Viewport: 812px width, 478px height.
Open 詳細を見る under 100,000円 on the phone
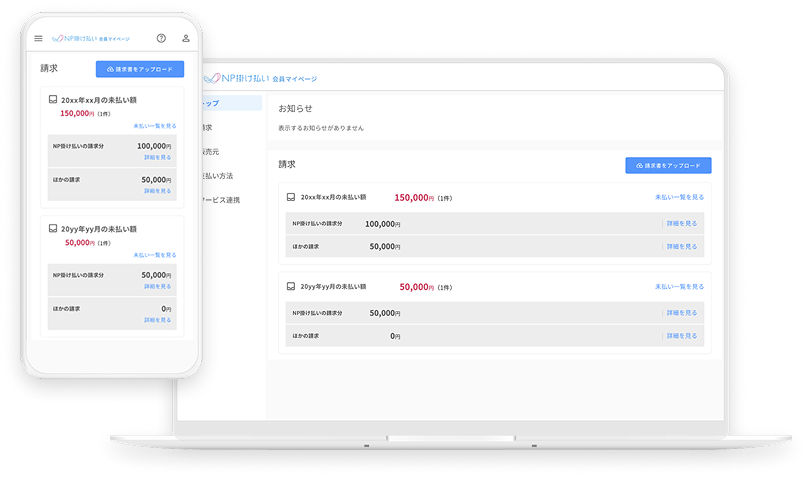[x=157, y=157]
